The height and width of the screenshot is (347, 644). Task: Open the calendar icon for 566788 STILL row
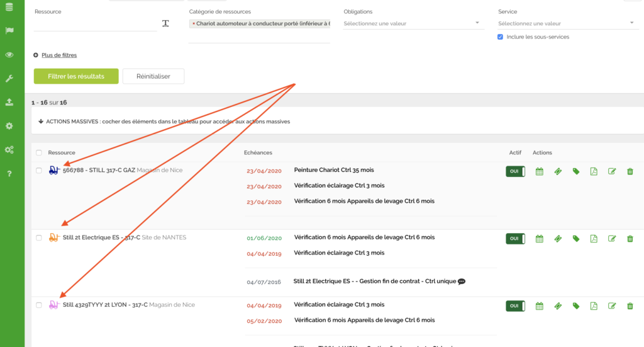pos(539,171)
